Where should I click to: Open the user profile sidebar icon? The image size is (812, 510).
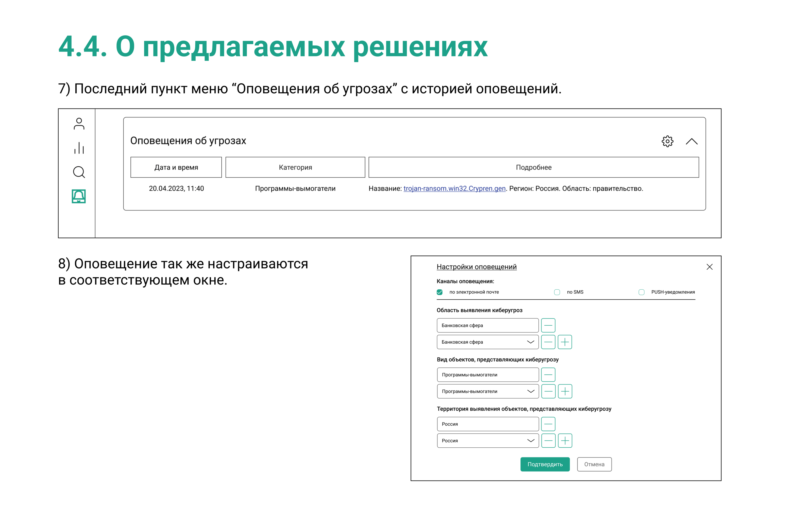click(x=79, y=124)
